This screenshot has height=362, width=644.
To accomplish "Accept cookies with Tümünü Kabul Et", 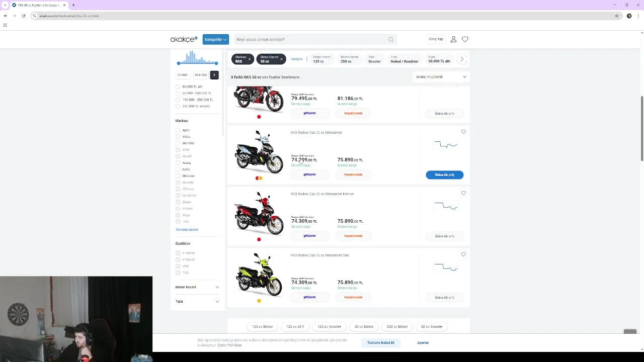I will click(x=380, y=342).
